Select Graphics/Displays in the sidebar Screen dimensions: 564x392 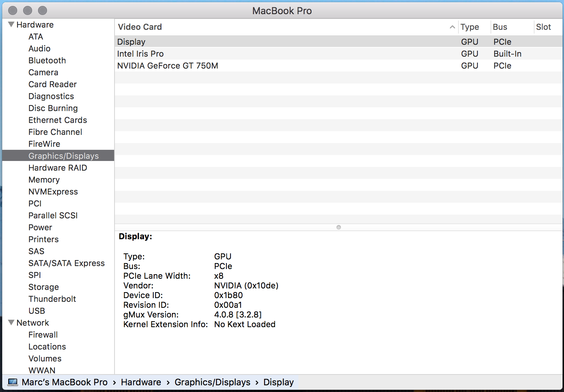(58, 156)
